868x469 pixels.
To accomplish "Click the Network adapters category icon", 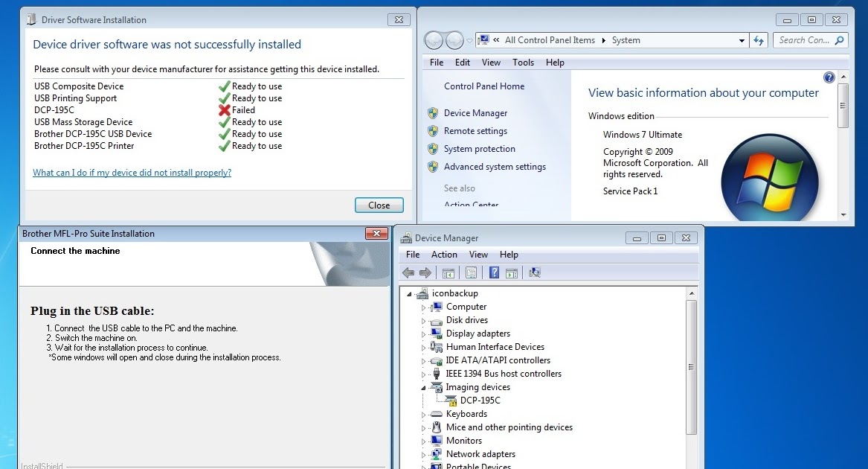I will pos(436,454).
